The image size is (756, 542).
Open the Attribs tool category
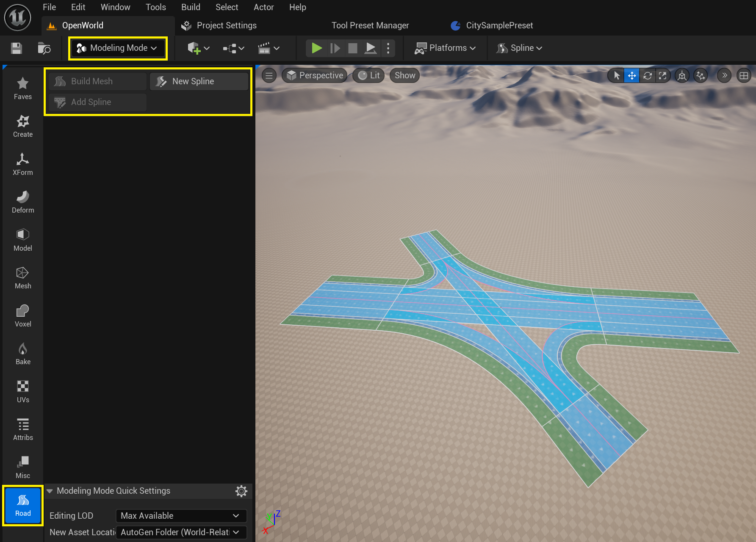tap(23, 429)
